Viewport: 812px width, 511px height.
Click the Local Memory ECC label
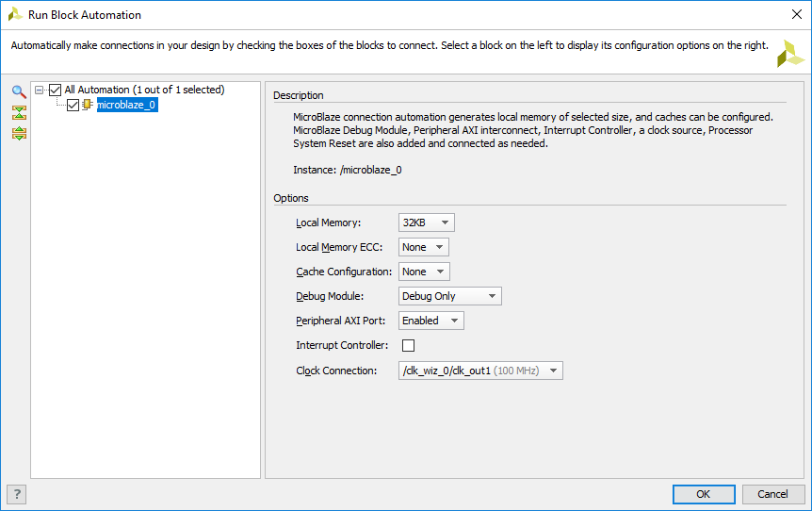[x=339, y=247]
